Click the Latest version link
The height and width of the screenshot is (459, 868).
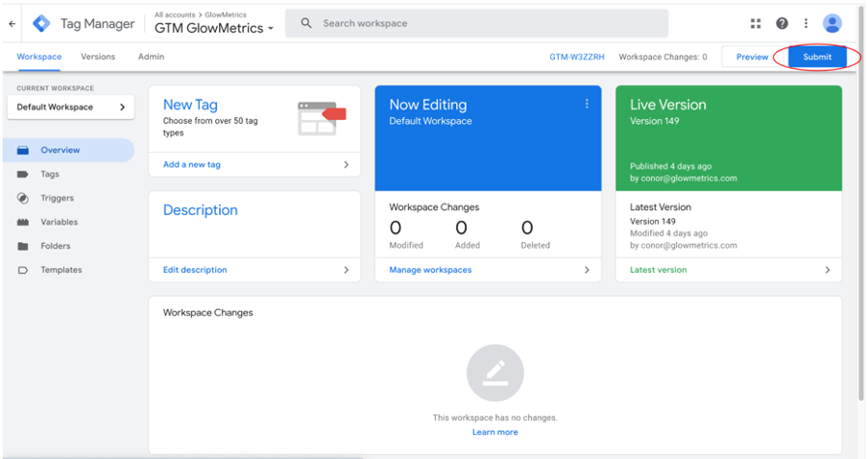658,270
